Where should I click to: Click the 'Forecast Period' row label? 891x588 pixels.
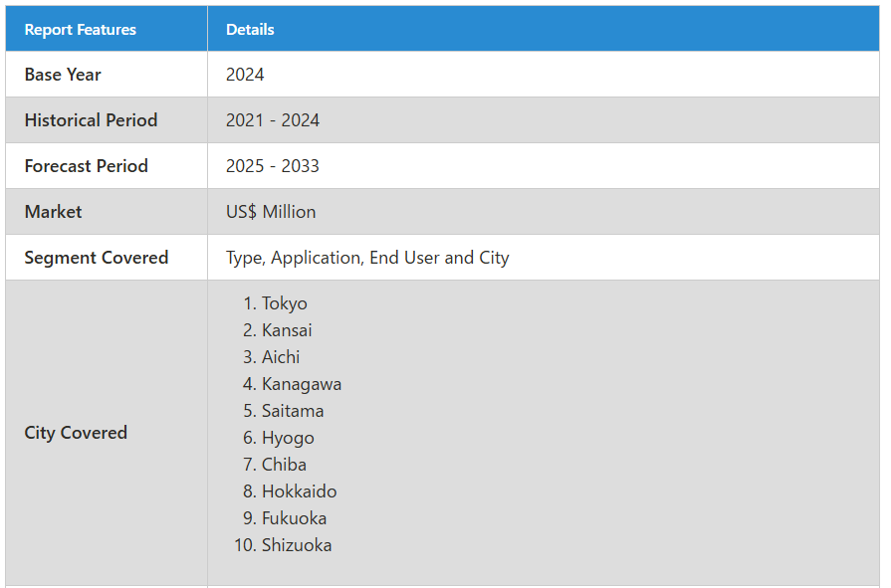point(87,166)
